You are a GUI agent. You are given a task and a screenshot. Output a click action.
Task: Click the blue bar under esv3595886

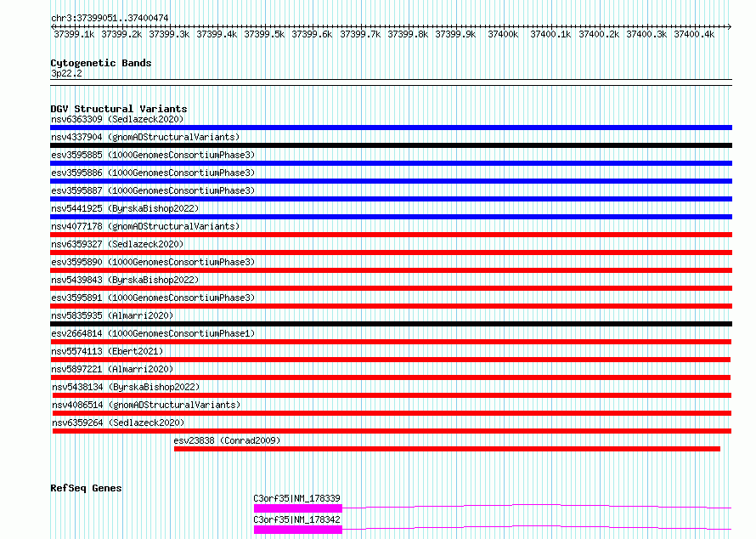point(391,181)
